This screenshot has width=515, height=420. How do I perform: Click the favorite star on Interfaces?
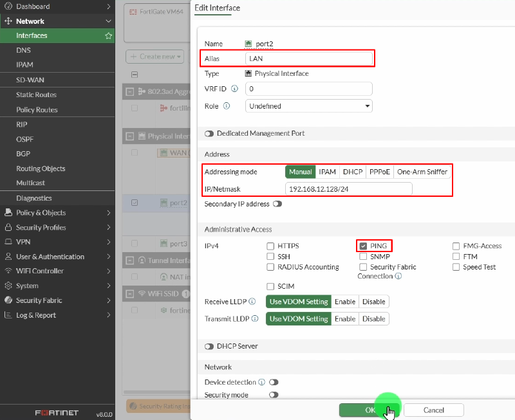[x=108, y=35]
